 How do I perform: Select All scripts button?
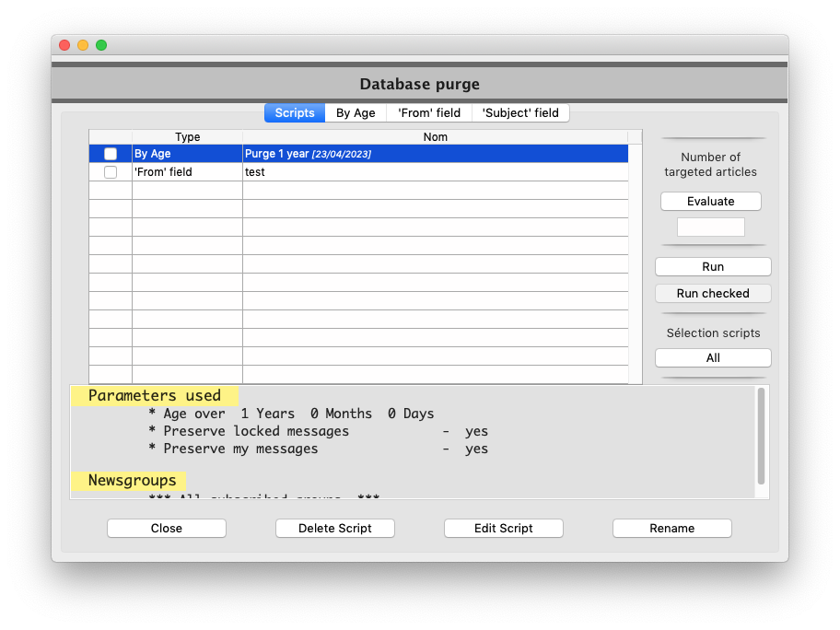coord(713,358)
